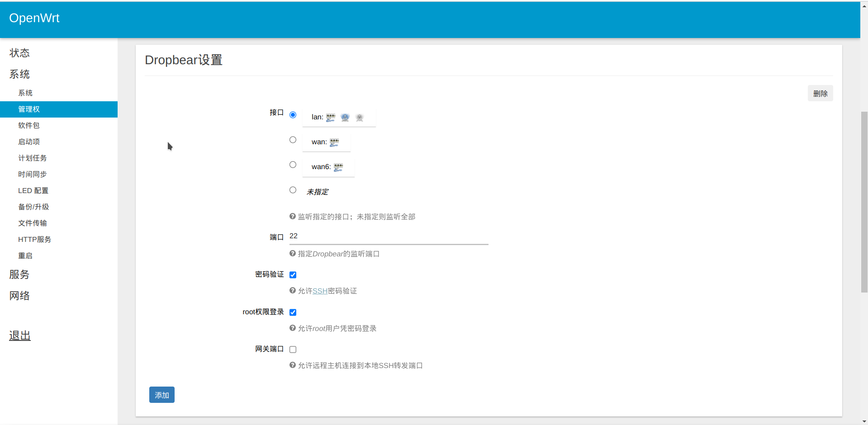Click the 接口 field label

[277, 112]
